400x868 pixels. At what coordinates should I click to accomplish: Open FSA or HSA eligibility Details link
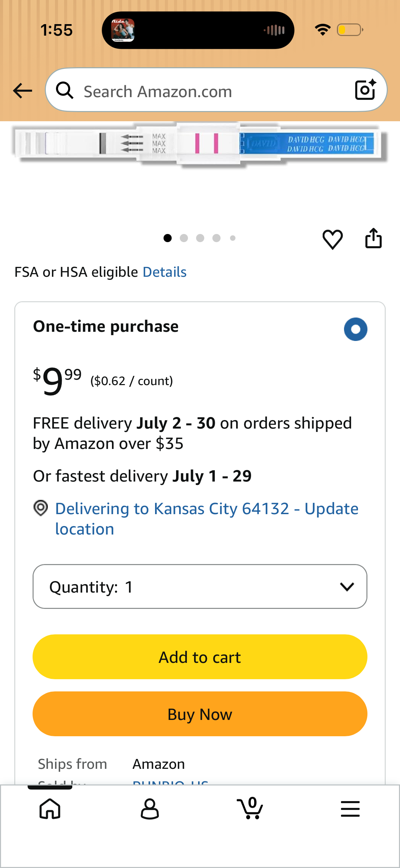[x=165, y=272]
